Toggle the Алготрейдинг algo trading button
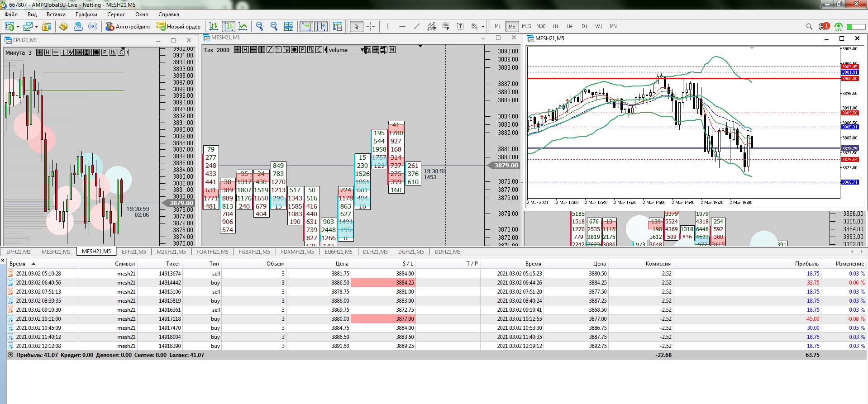The image size is (868, 404). [128, 26]
